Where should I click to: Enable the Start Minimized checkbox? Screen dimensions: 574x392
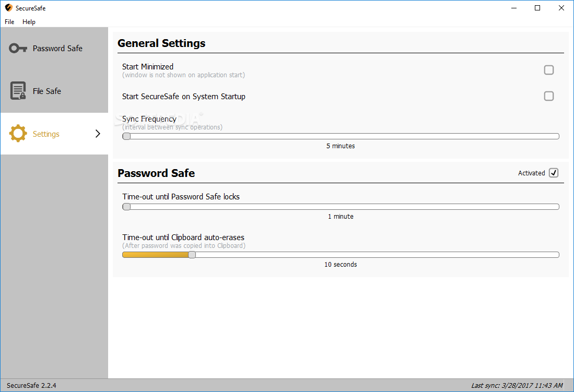[548, 70]
